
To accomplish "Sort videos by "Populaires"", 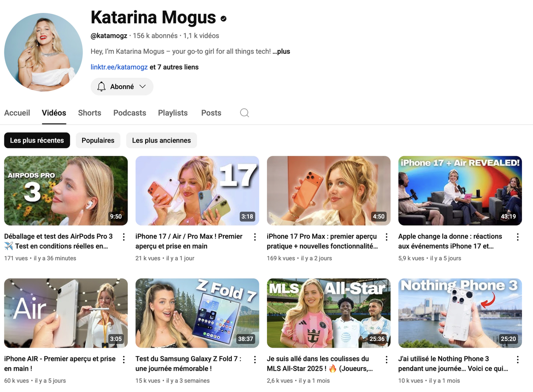I will tap(98, 140).
